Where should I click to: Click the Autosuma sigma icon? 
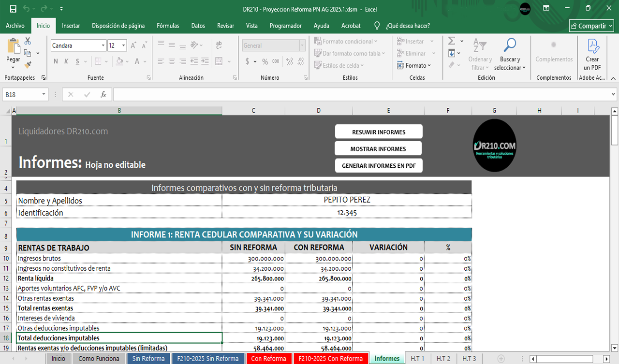[451, 41]
